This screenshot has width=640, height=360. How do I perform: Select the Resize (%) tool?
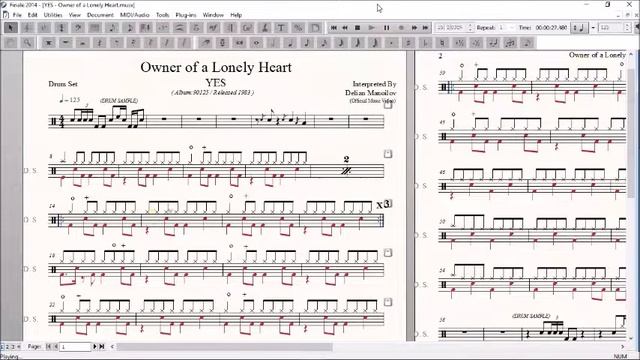[298, 28]
